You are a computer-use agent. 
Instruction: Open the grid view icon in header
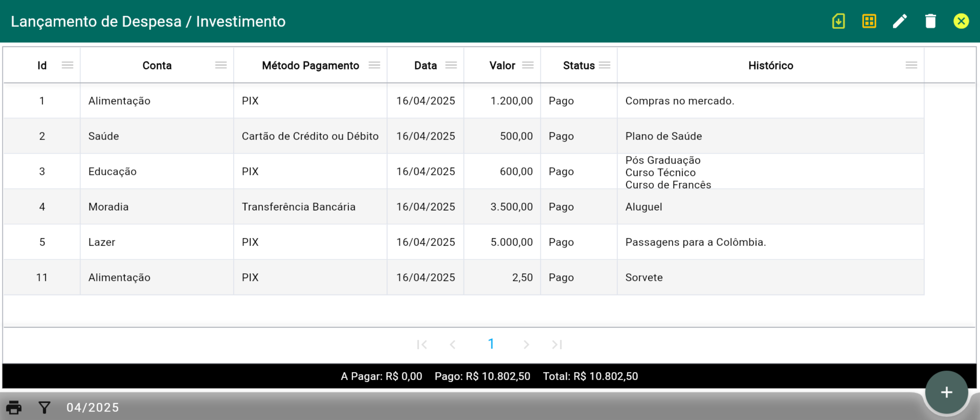[869, 21]
